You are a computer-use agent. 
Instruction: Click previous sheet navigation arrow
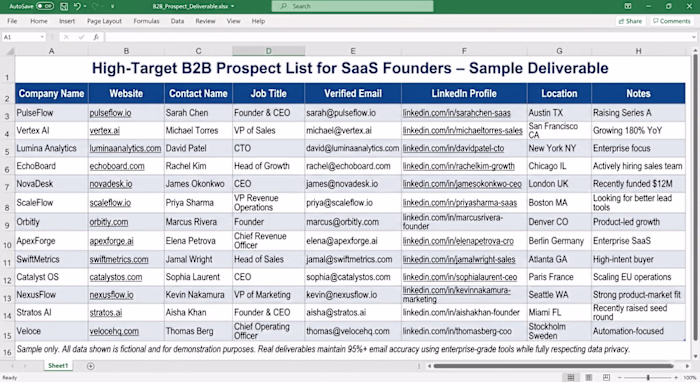click(x=12, y=366)
